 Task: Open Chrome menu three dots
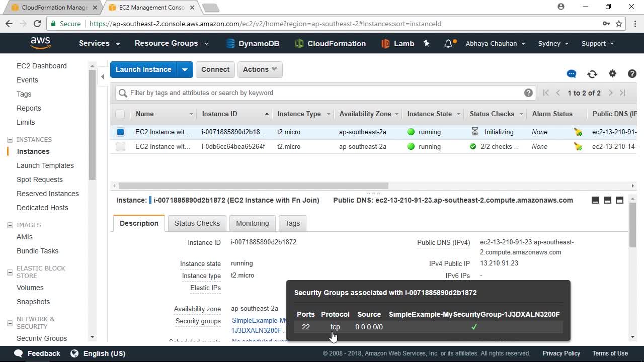(634, 24)
